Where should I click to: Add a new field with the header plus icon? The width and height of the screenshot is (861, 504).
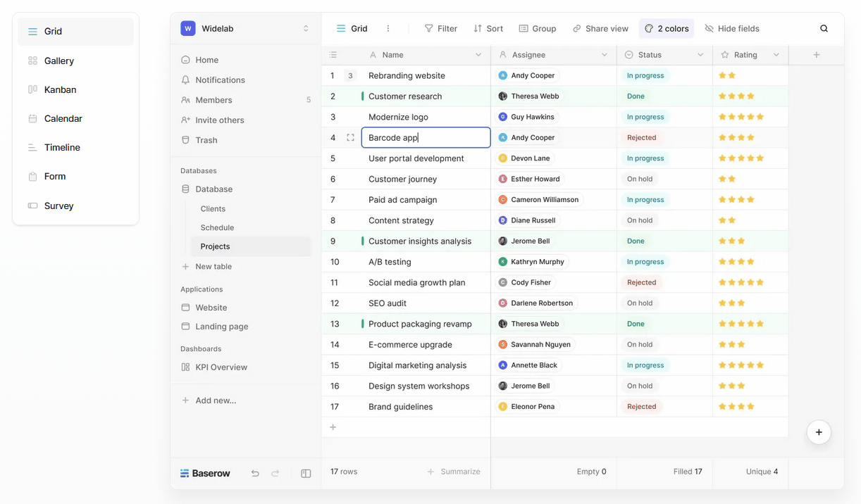[x=816, y=55]
